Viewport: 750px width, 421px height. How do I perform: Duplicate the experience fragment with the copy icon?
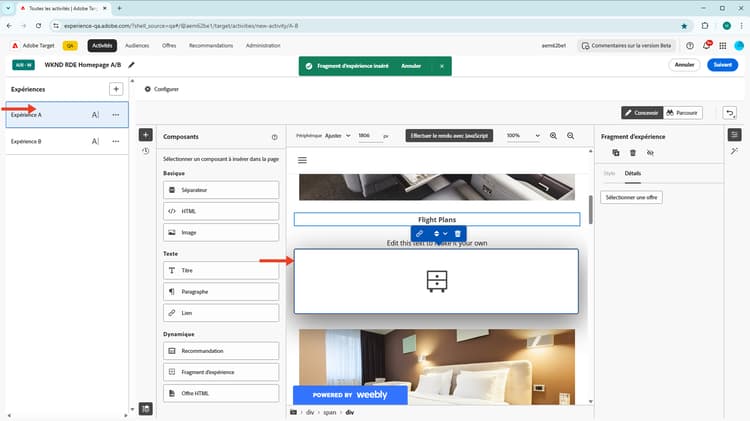(x=616, y=153)
